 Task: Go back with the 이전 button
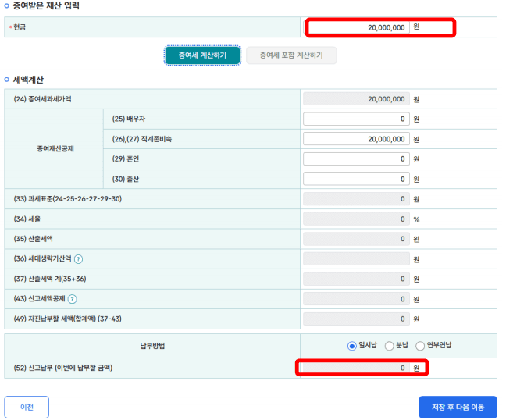27,407
